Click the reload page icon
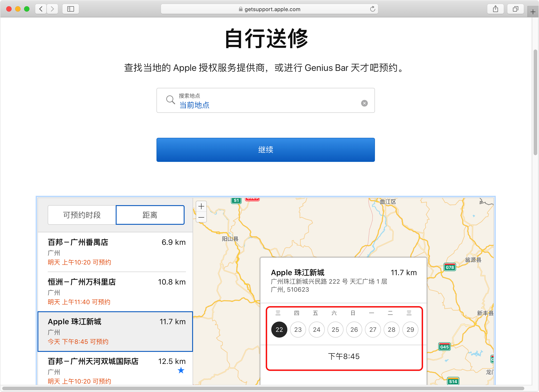 pyautogui.click(x=372, y=9)
